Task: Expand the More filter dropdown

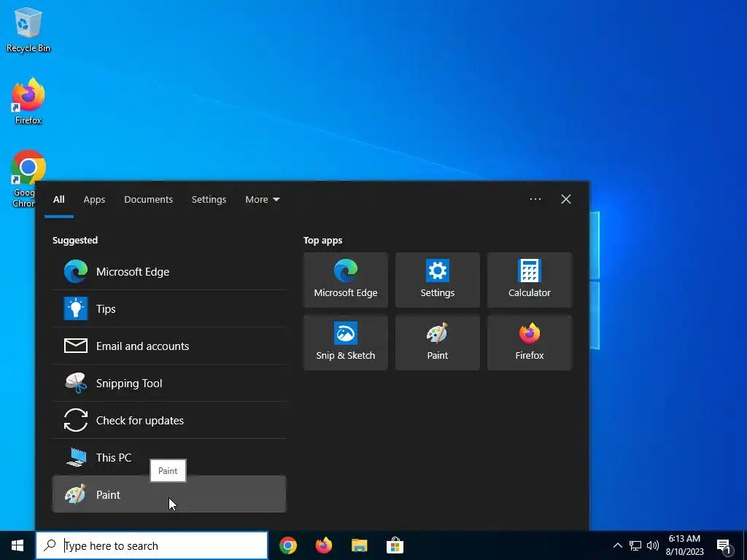Action: [x=262, y=200]
